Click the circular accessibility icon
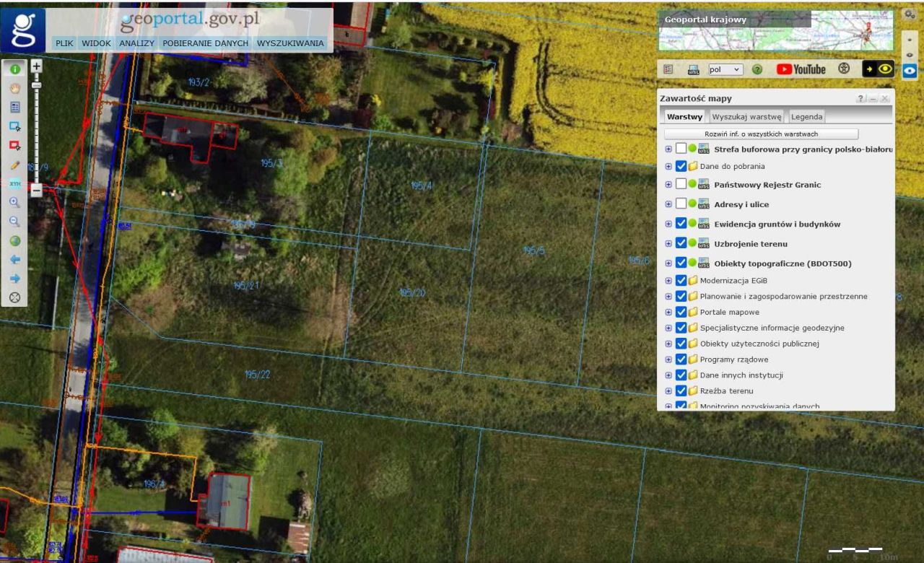Screen dimensions: 924x563 pos(844,69)
